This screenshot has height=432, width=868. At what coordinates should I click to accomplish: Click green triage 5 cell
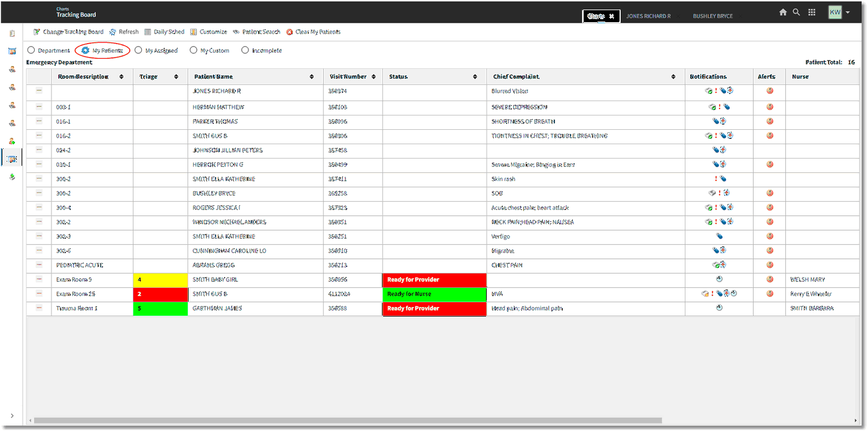(160, 308)
